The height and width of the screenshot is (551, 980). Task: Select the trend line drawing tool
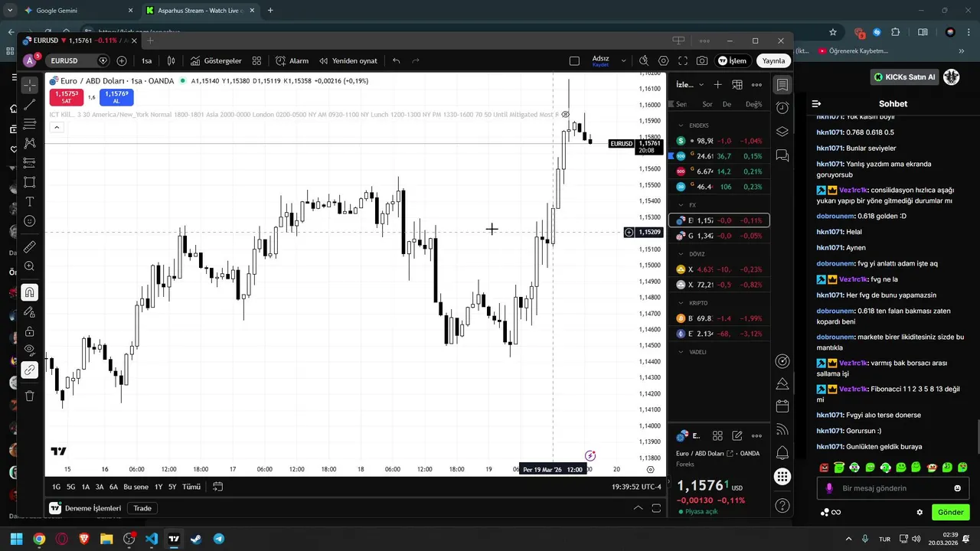click(29, 105)
